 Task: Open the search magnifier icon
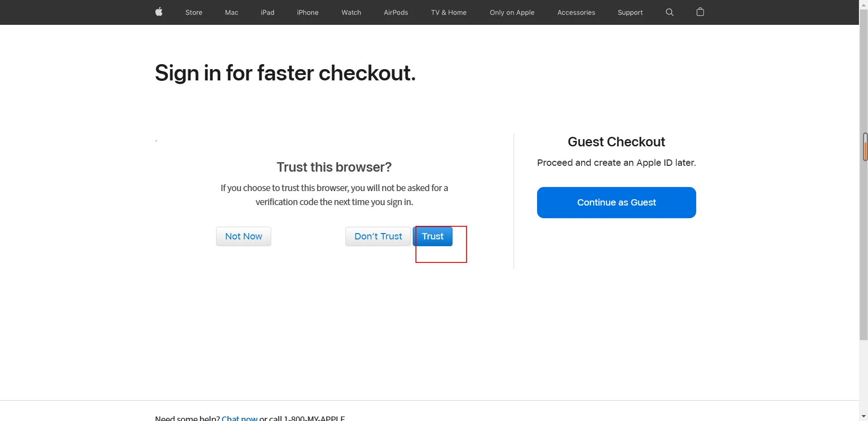coord(670,12)
